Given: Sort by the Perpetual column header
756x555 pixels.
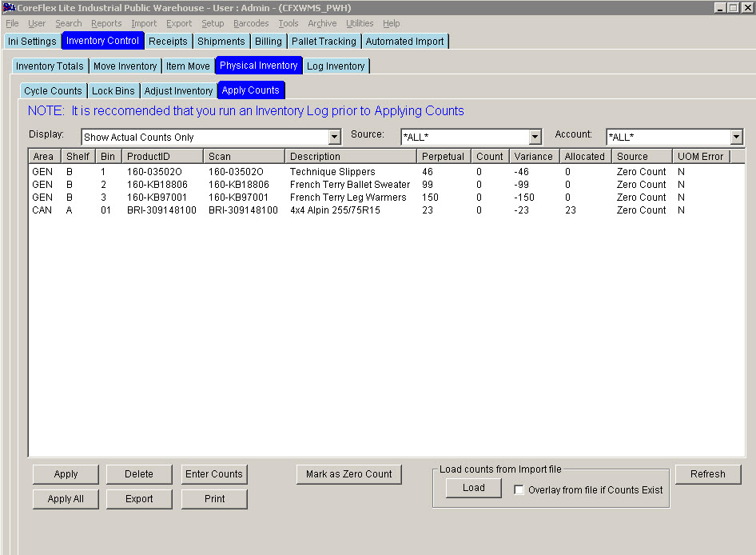Looking at the screenshot, I should point(443,157).
